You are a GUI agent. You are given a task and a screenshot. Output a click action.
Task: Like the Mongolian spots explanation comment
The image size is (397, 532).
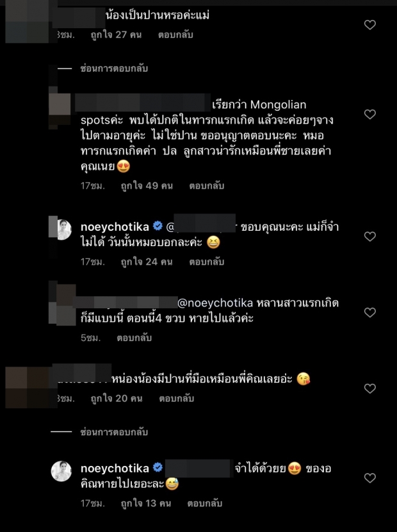point(370,114)
